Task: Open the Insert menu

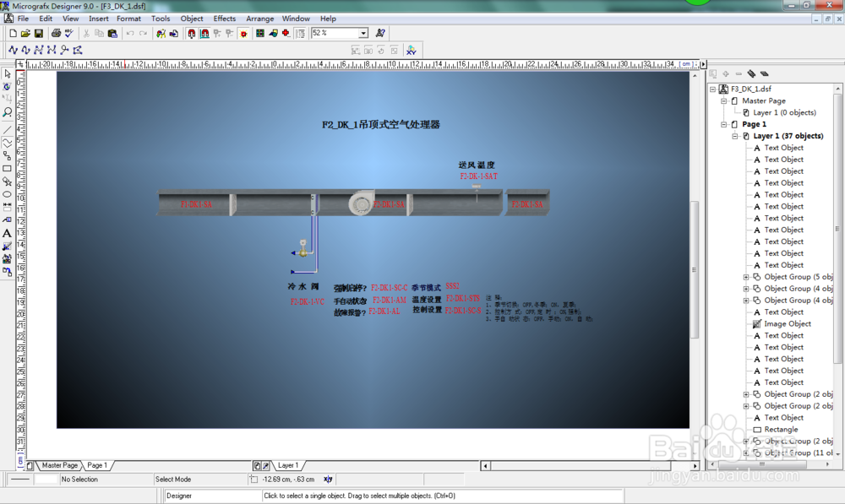Action: tap(99, 19)
